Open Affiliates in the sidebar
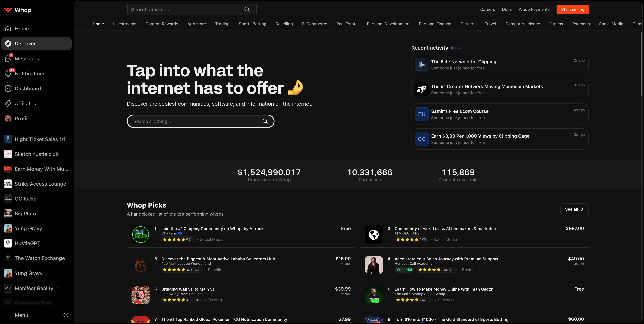Screen dimensions: 644x324 click(25, 104)
